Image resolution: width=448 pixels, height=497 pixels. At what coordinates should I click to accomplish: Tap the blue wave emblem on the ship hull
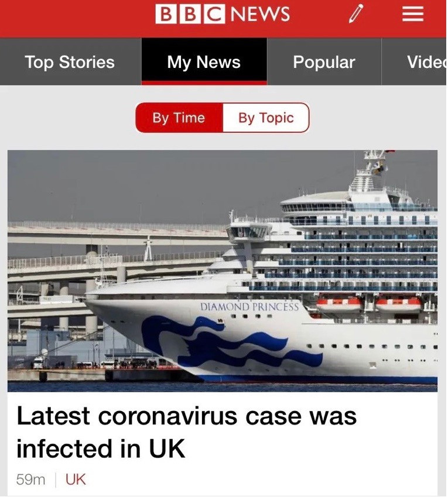click(231, 342)
